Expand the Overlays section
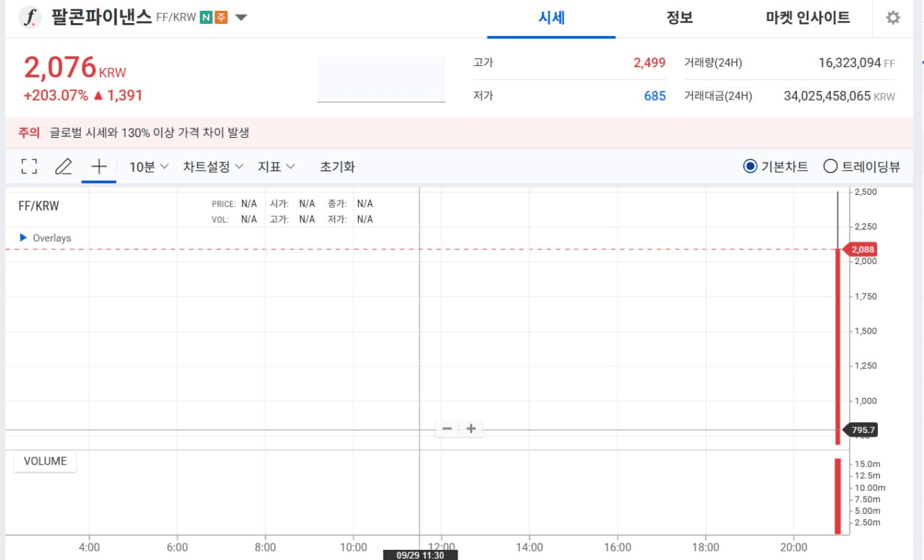924x560 pixels. click(x=45, y=238)
